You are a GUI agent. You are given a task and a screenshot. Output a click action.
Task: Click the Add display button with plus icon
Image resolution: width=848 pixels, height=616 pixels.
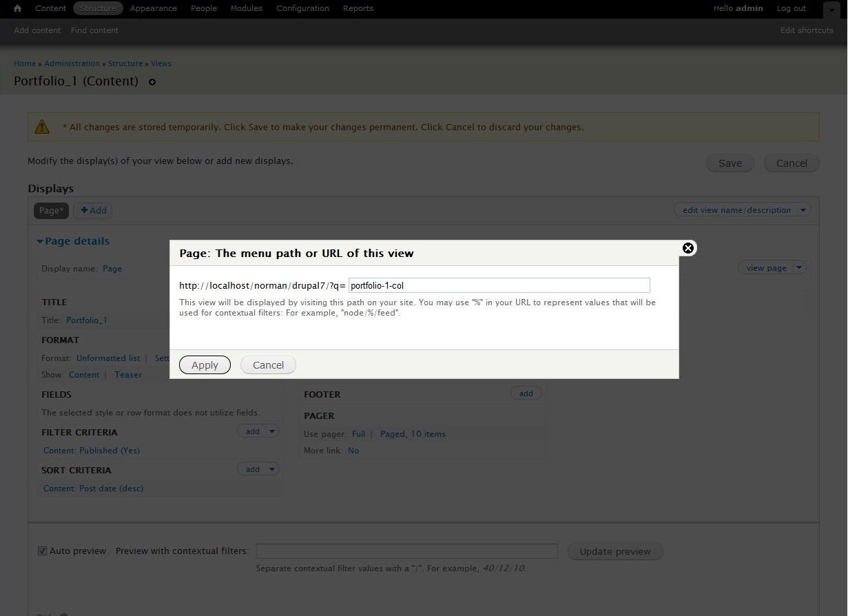(93, 210)
